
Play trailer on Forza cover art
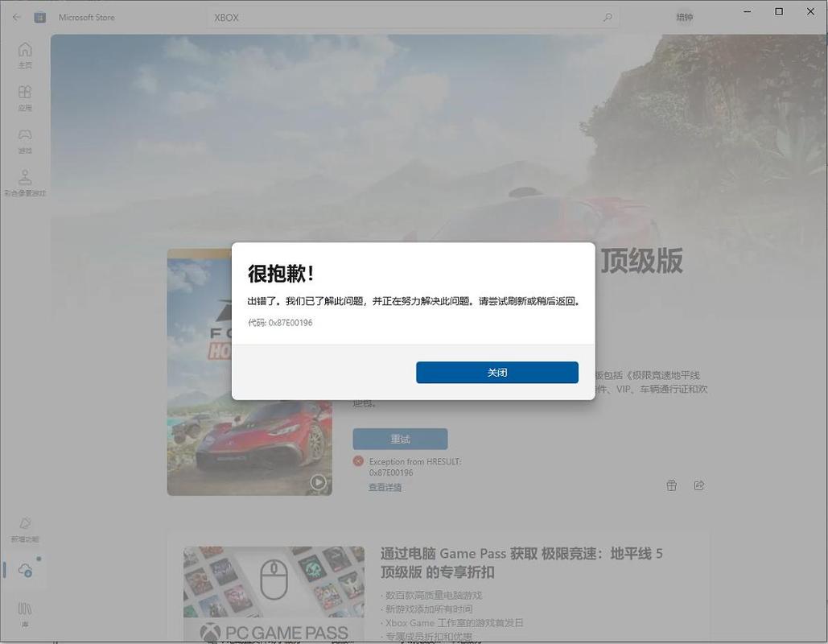[318, 482]
